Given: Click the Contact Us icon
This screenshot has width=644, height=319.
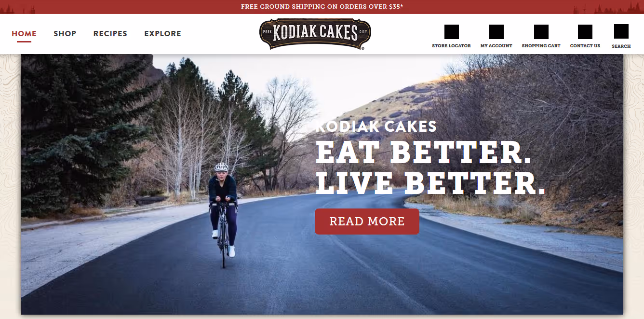Looking at the screenshot, I should 585,32.
